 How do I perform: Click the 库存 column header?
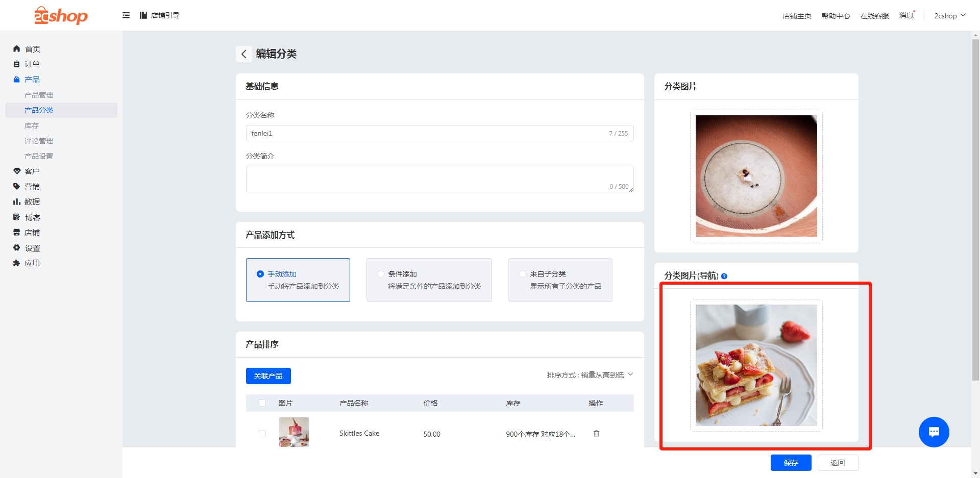point(513,403)
